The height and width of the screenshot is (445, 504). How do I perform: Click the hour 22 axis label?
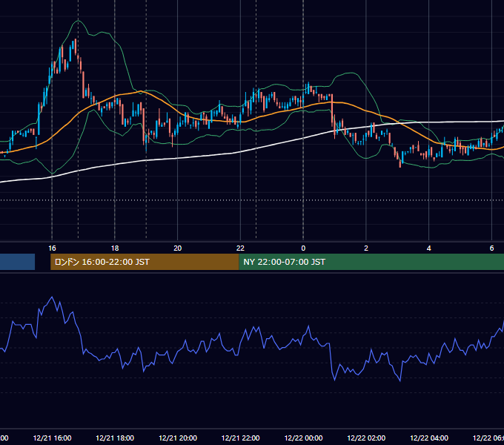click(240, 248)
